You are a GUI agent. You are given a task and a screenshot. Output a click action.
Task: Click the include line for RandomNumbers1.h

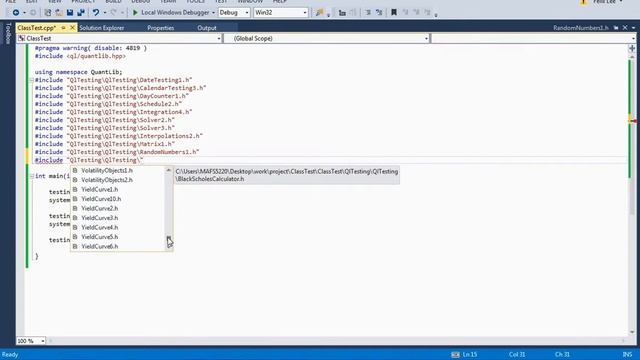pos(117,152)
